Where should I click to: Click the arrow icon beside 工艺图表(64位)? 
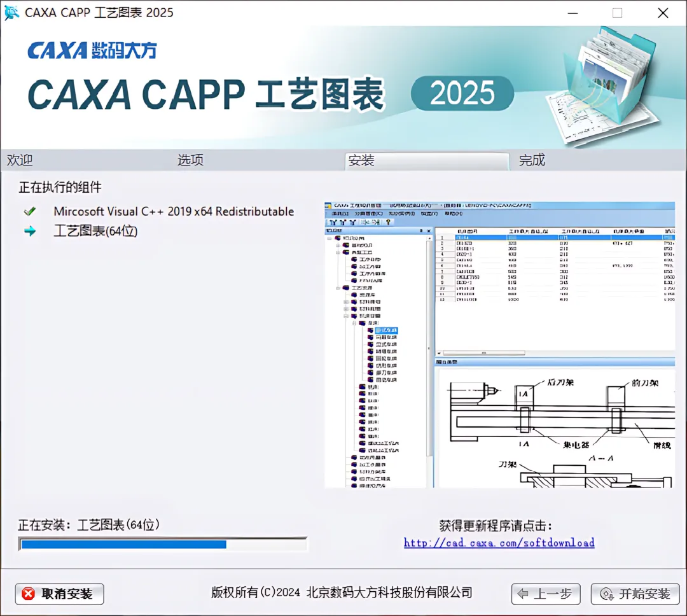point(30,231)
